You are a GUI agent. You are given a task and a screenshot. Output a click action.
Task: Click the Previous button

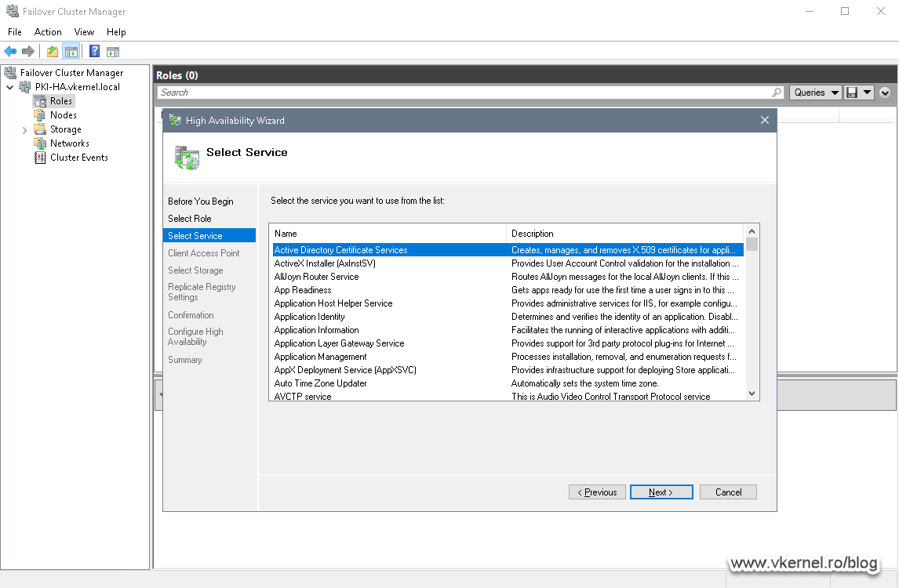[x=597, y=492]
